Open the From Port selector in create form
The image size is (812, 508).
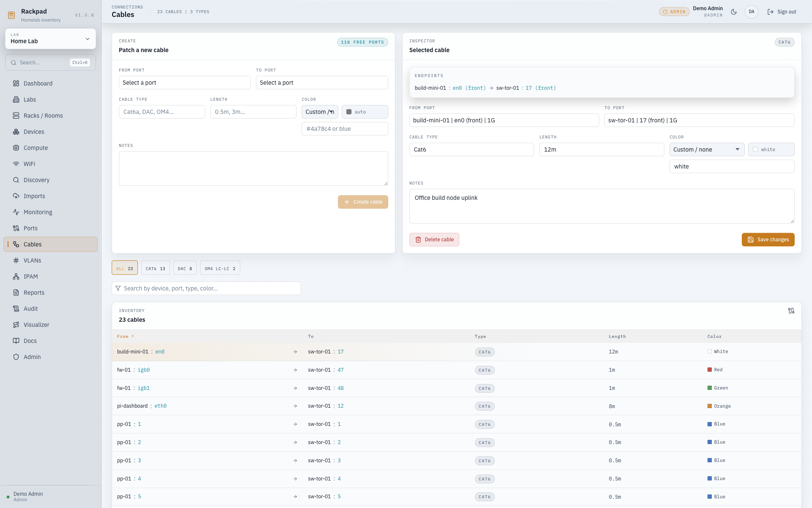[184, 83]
